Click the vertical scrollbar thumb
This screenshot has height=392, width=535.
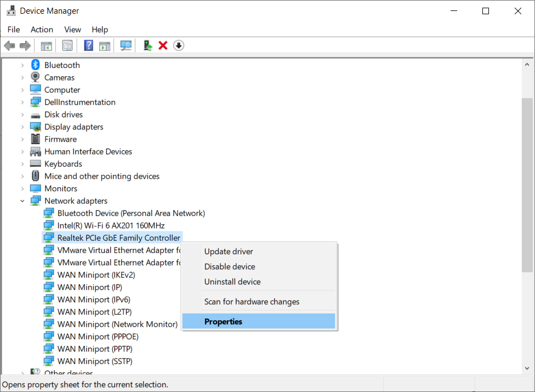click(x=527, y=185)
